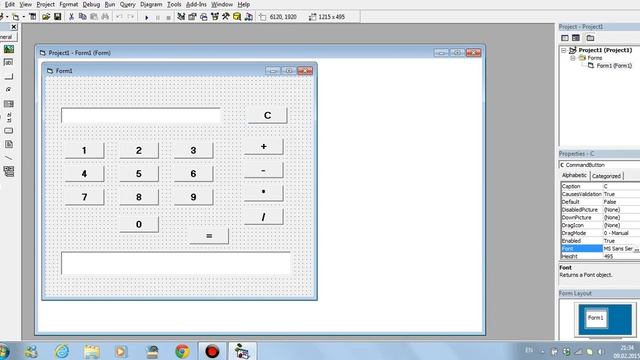Screen dimensions: 640x360
Task: Select the Caption property row
Action: [x=600, y=186]
